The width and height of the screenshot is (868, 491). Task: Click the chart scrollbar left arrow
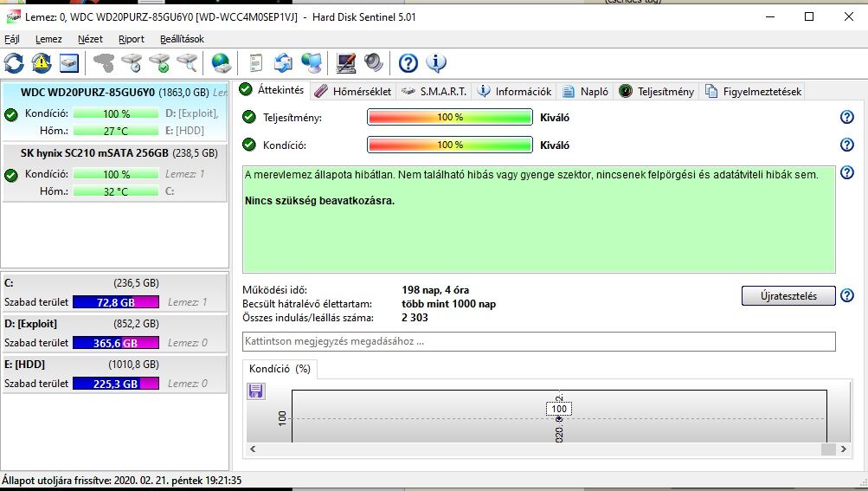tap(253, 449)
